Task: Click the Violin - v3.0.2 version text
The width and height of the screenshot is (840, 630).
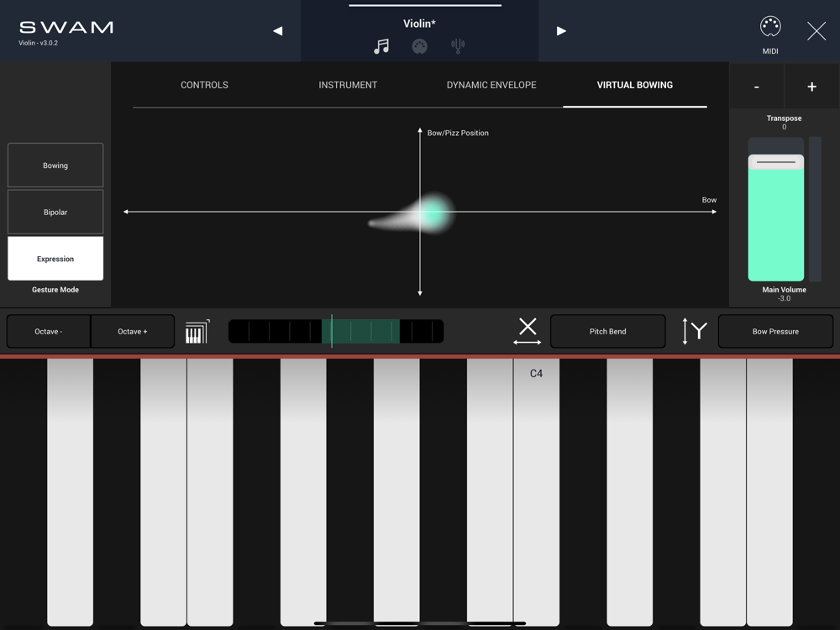Action: pos(38,43)
